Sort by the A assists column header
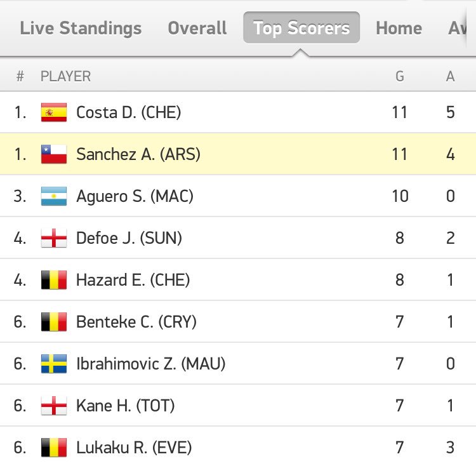The width and height of the screenshot is (476, 466). (x=450, y=76)
